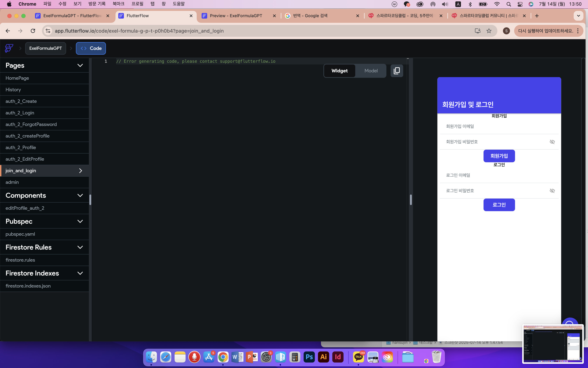Viewport: 588px width, 368px height.
Task: Collapse the Pubspec section
Action: [80, 222]
